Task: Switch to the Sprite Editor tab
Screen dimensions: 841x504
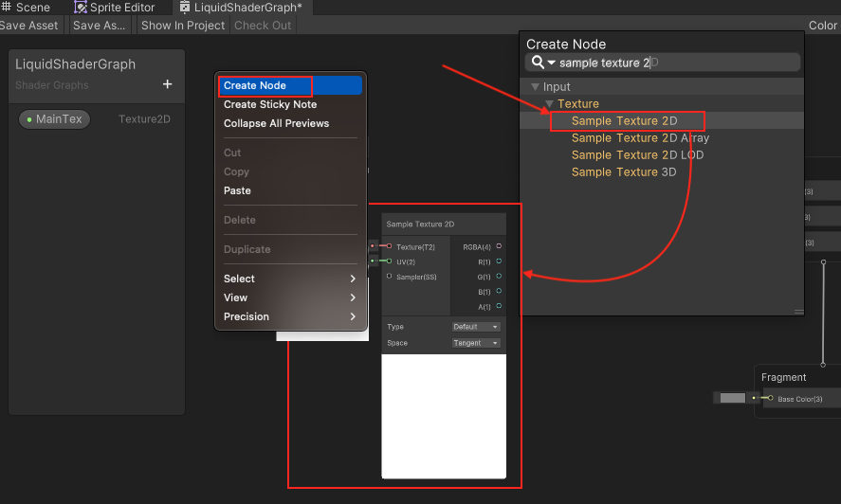Action: [x=114, y=8]
